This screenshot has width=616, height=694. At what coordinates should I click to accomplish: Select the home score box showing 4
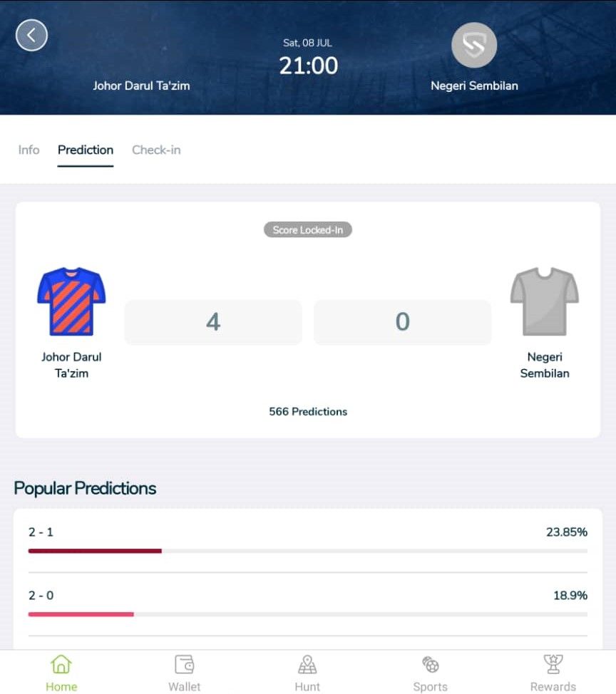213,322
